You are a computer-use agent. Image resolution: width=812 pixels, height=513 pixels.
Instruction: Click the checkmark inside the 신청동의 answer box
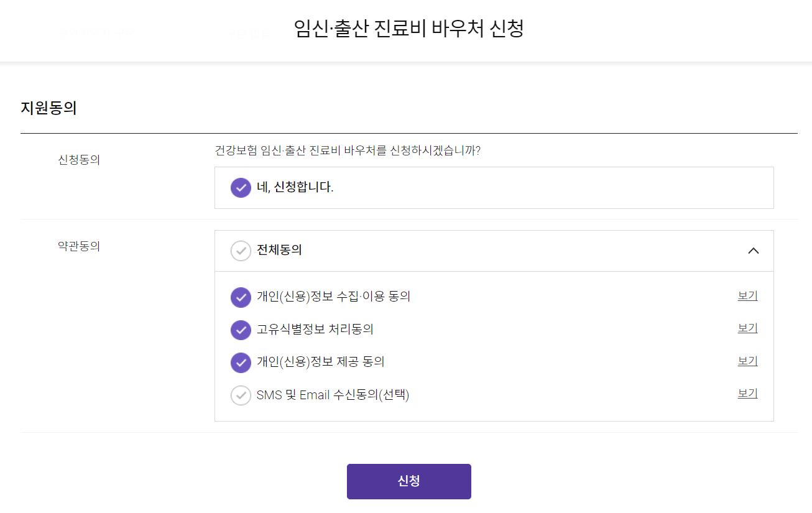click(240, 188)
